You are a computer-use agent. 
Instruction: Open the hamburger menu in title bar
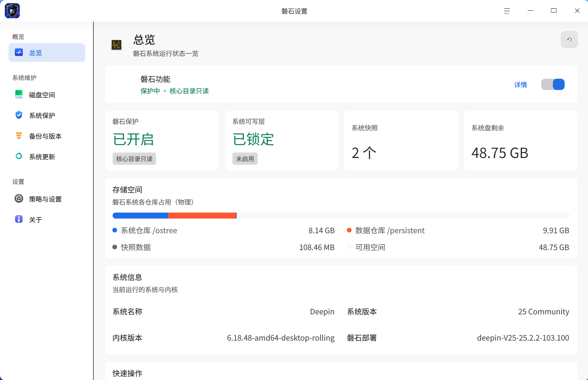507,11
